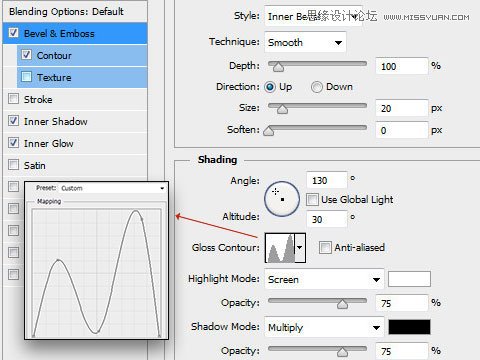This screenshot has height=360, width=480.
Task: Click the Altitude value field 30
Action: [x=327, y=219]
